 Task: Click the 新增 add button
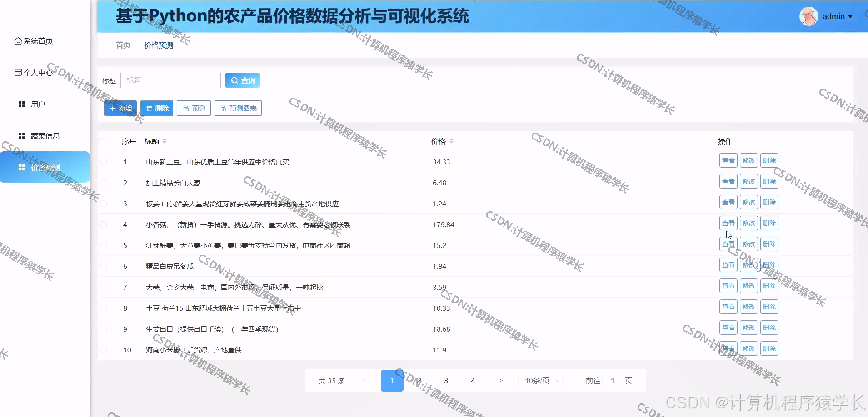point(120,108)
